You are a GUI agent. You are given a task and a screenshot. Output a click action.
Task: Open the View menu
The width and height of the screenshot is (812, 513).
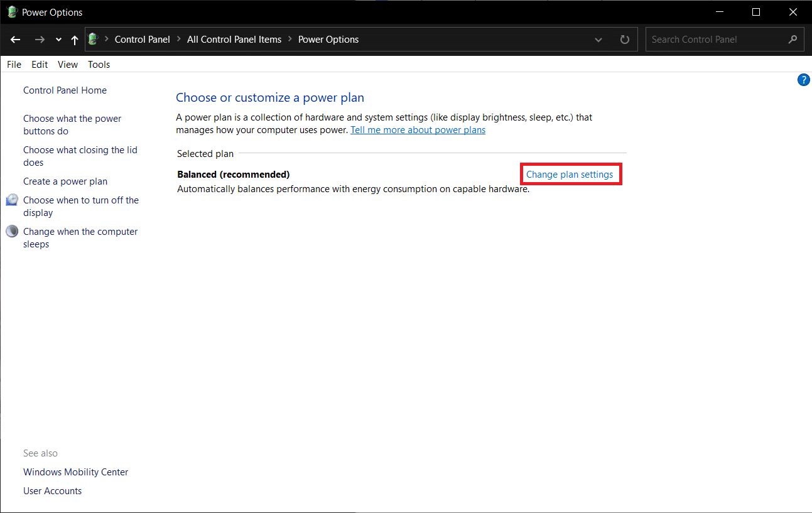(68, 64)
